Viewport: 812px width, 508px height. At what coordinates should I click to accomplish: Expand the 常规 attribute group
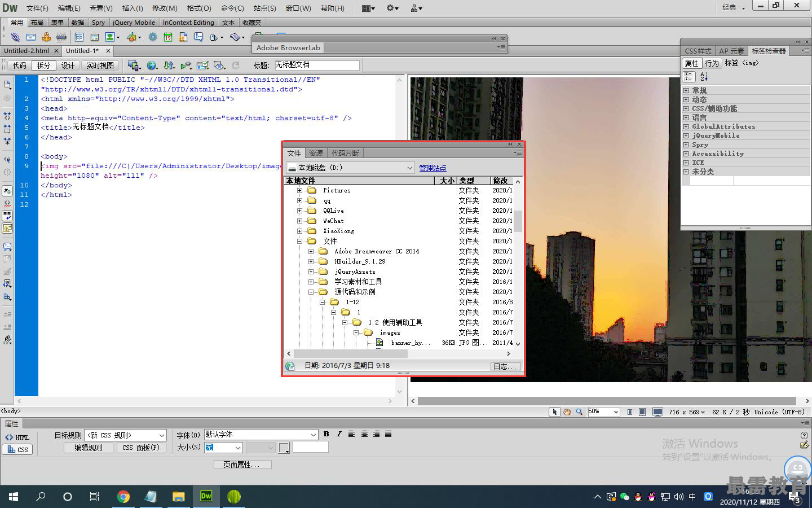click(686, 90)
